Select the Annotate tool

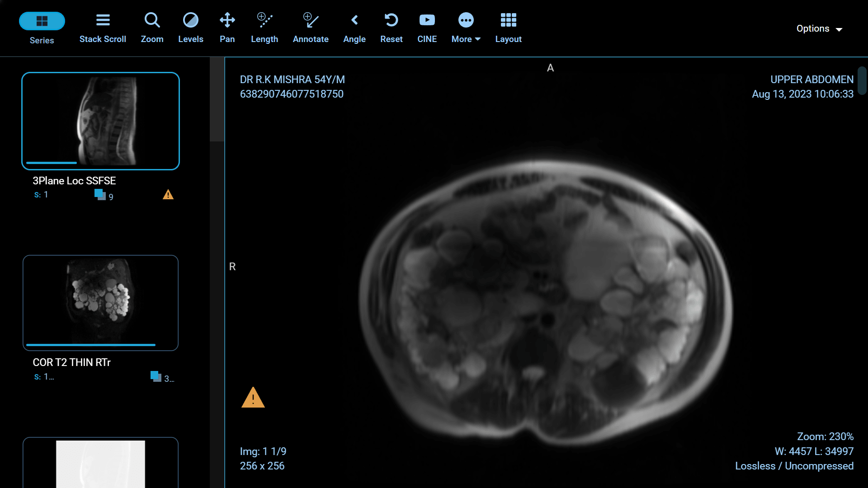pyautogui.click(x=311, y=27)
